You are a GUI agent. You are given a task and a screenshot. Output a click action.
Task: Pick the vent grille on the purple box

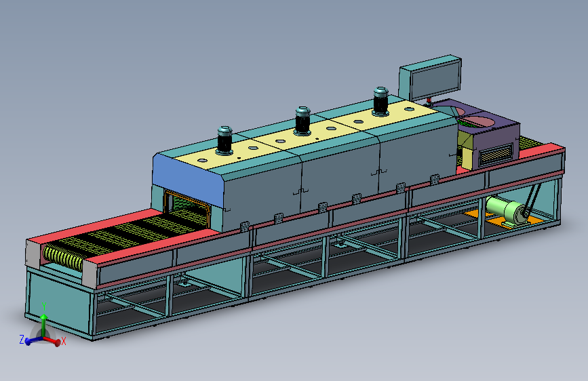(x=495, y=155)
